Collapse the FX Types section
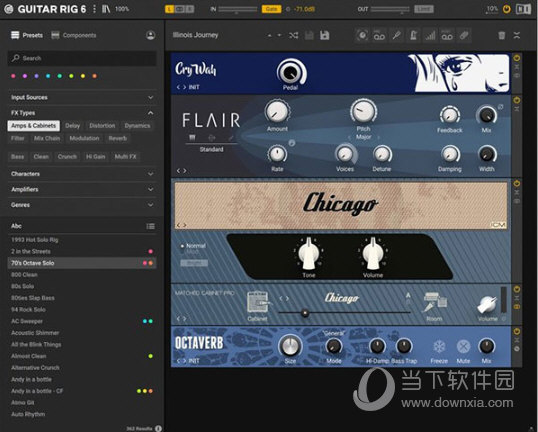The height and width of the screenshot is (432, 538). point(82,113)
